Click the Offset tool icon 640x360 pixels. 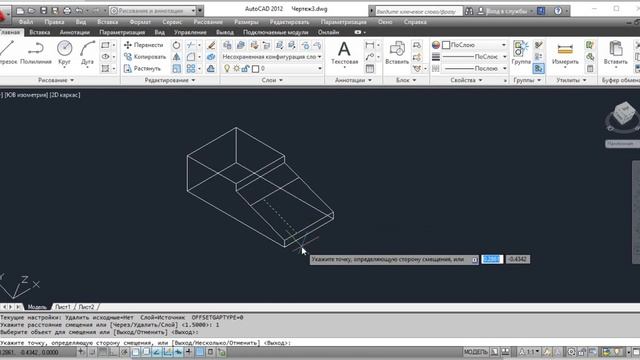(x=211, y=69)
